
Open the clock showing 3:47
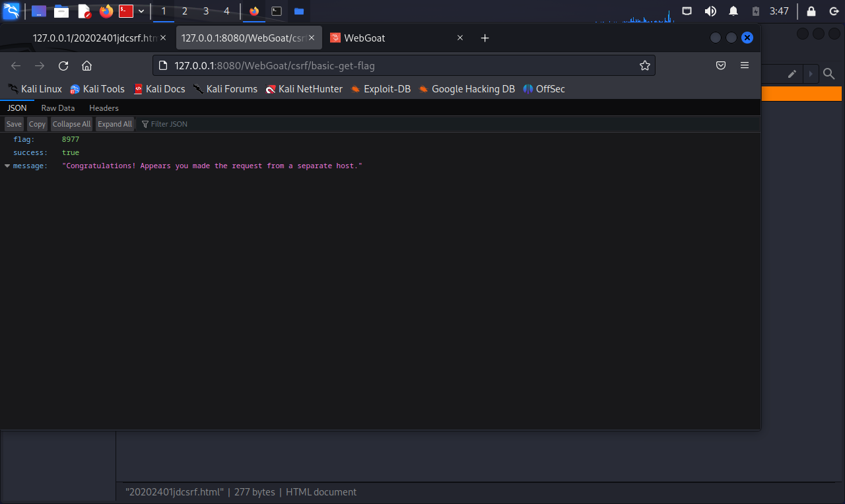pos(779,11)
